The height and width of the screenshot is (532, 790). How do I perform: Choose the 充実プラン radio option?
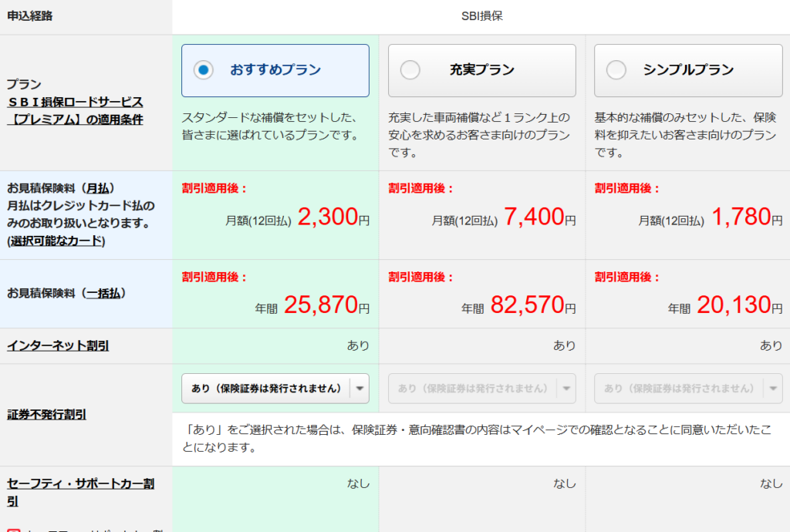click(x=410, y=70)
